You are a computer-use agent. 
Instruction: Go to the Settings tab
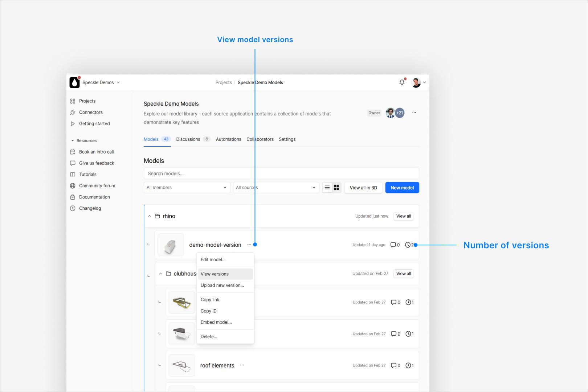[x=287, y=139]
